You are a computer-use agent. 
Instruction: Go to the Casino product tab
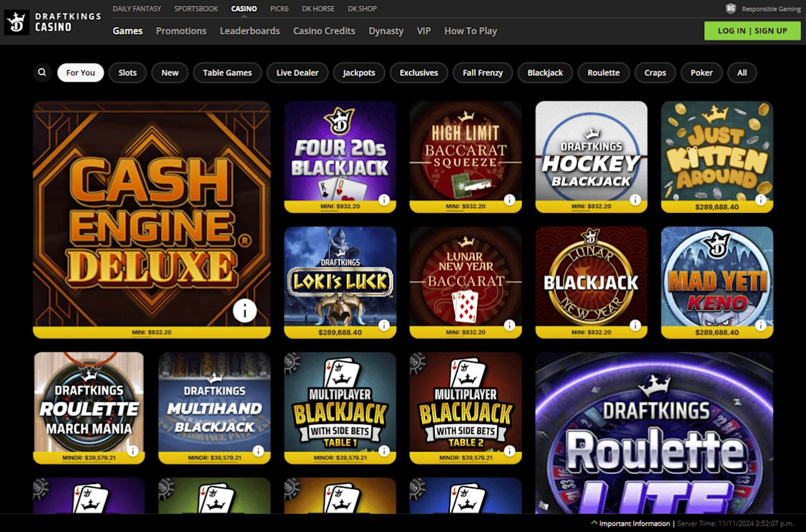click(244, 9)
